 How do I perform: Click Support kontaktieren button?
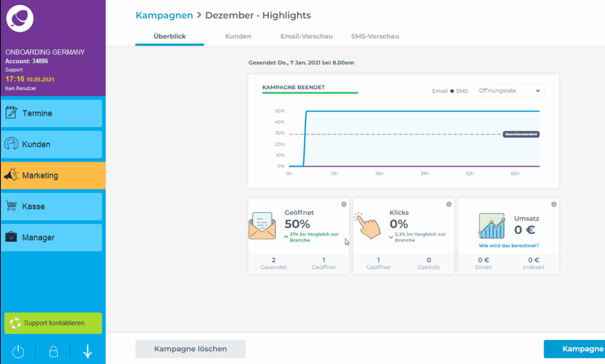(53, 323)
